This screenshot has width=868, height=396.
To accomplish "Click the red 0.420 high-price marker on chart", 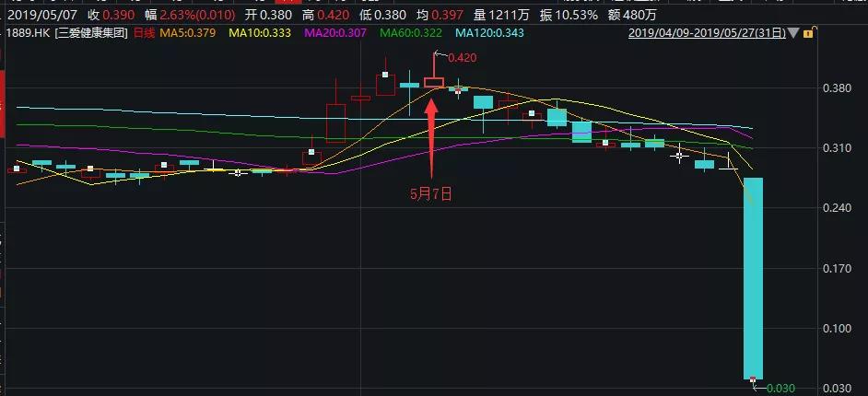I will point(463,57).
